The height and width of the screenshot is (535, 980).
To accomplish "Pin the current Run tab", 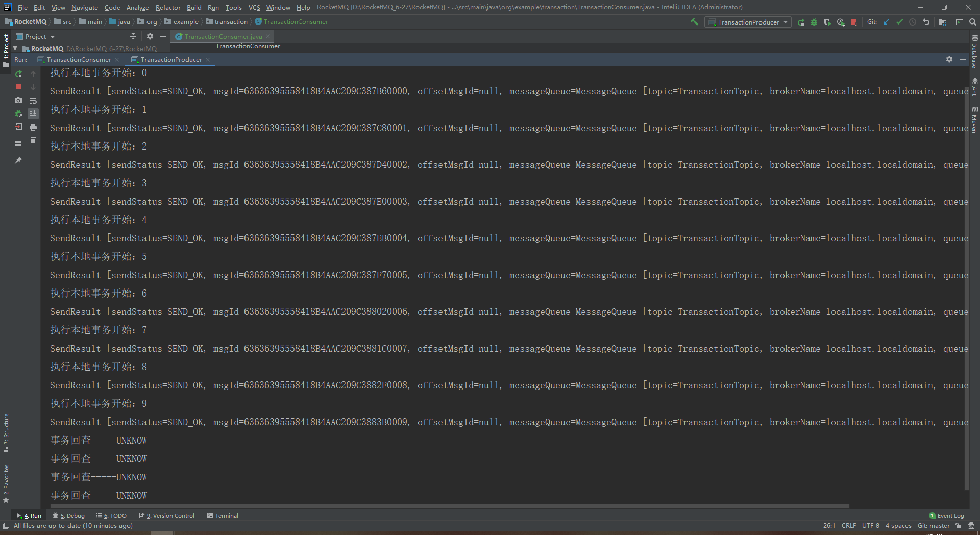I will pyautogui.click(x=18, y=160).
